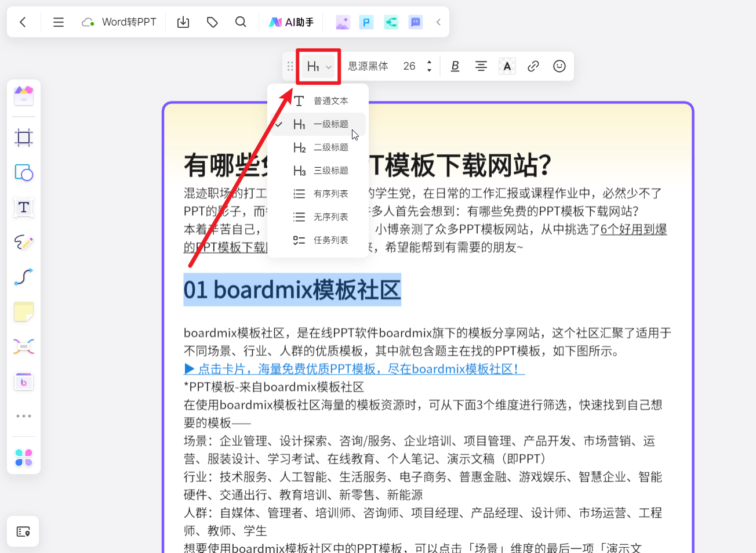Select the Frame tool
This screenshot has width=756, height=553.
[x=23, y=138]
